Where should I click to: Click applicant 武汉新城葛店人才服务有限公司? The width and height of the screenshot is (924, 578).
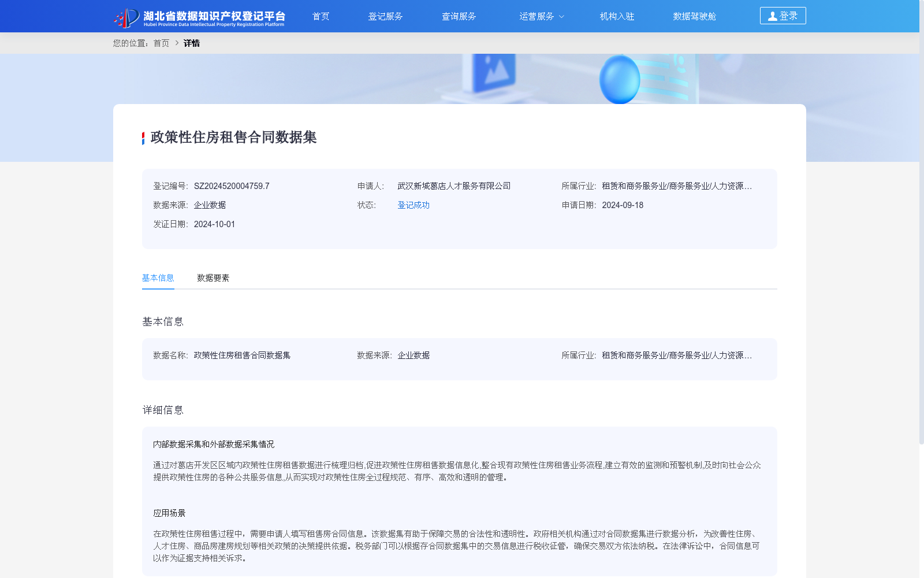tap(454, 186)
